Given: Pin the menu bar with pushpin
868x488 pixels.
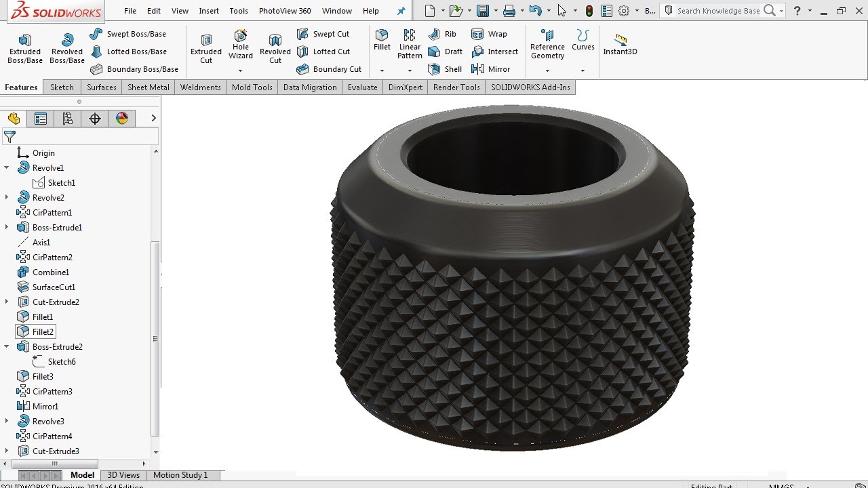Looking at the screenshot, I should click(x=401, y=11).
